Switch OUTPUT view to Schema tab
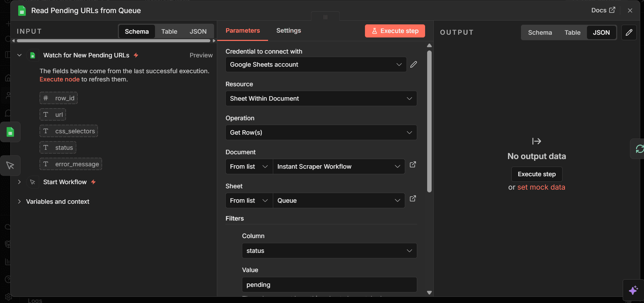Viewport: 644px width, 303px height. pyautogui.click(x=540, y=33)
